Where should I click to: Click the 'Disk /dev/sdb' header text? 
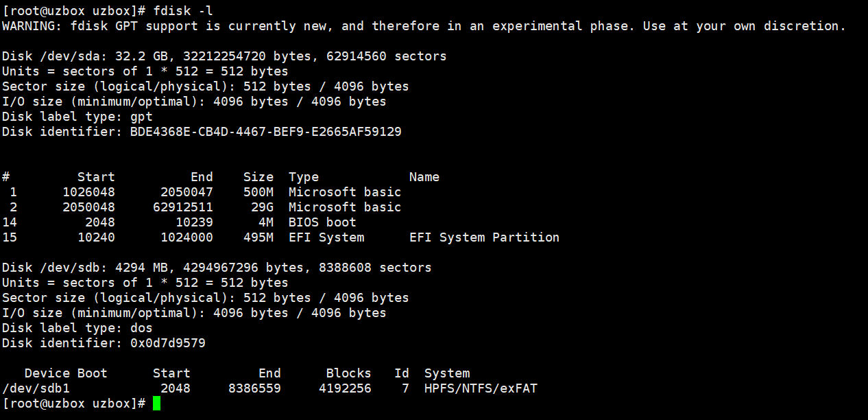(47, 268)
